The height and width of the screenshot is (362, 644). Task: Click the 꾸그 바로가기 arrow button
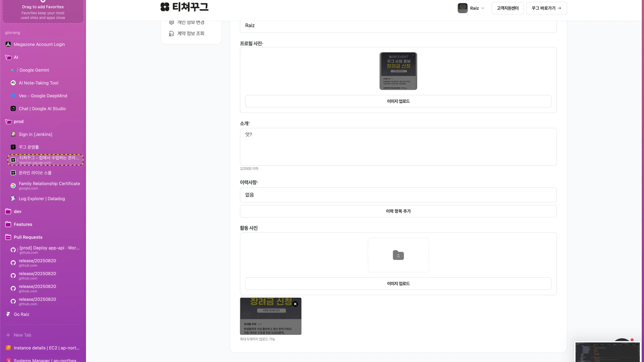pyautogui.click(x=546, y=8)
